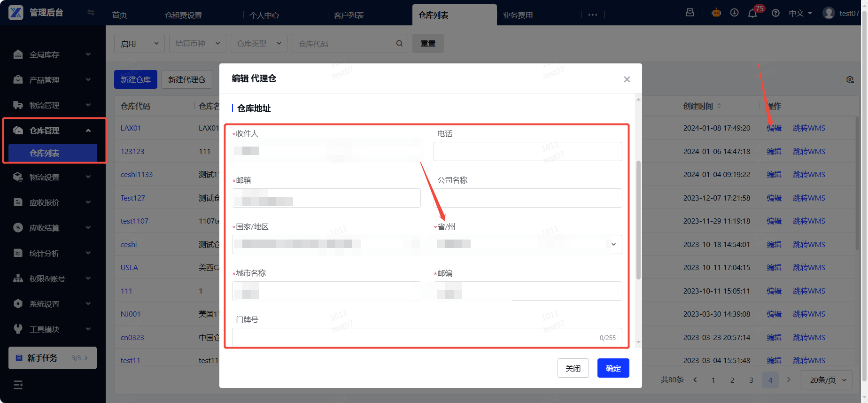This screenshot has width=868, height=403.
Task: Click 跳转WMS for the cn0323 row
Action: coord(809,337)
